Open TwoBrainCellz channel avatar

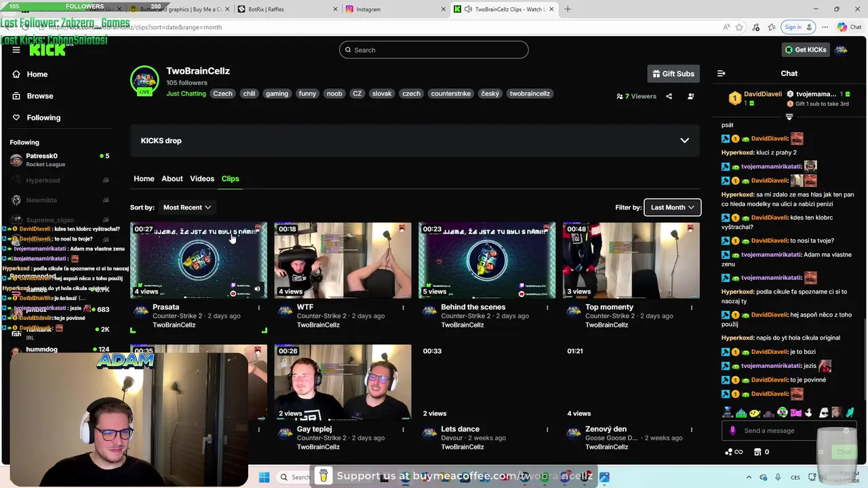(x=144, y=80)
